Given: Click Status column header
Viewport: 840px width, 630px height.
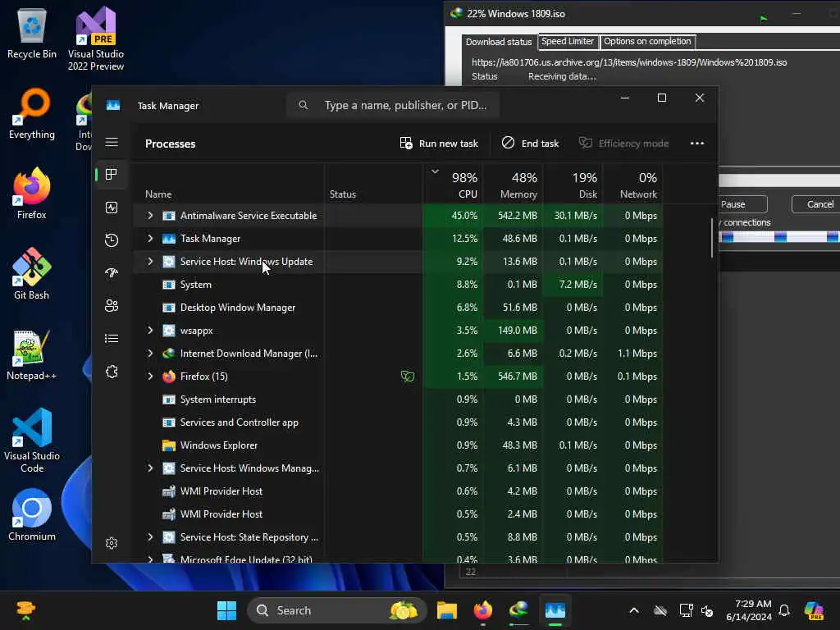Looking at the screenshot, I should pyautogui.click(x=373, y=185).
